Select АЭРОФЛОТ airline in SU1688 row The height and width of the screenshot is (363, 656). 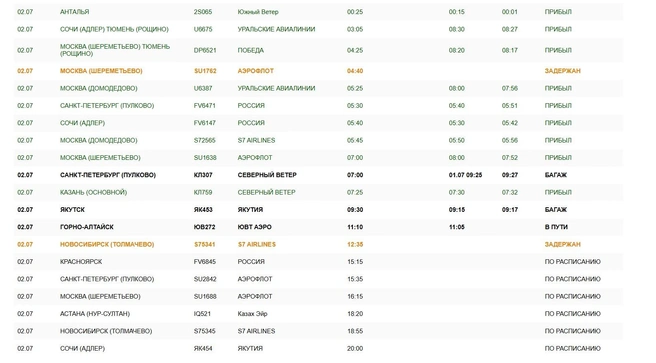[255, 297]
